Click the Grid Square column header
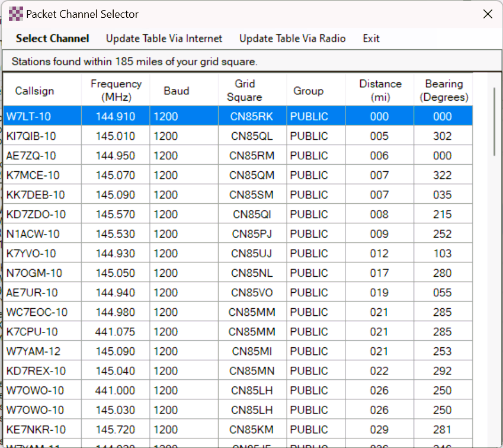Image resolution: width=503 pixels, height=448 pixels. pos(245,91)
